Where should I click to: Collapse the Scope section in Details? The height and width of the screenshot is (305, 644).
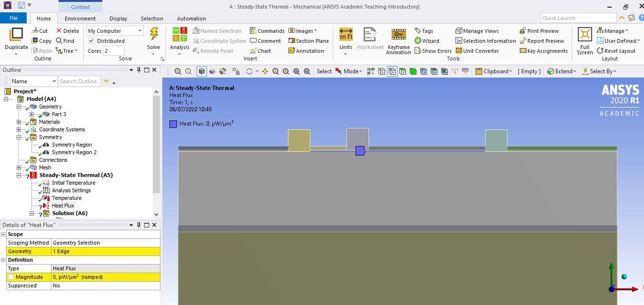pyautogui.click(x=4, y=234)
